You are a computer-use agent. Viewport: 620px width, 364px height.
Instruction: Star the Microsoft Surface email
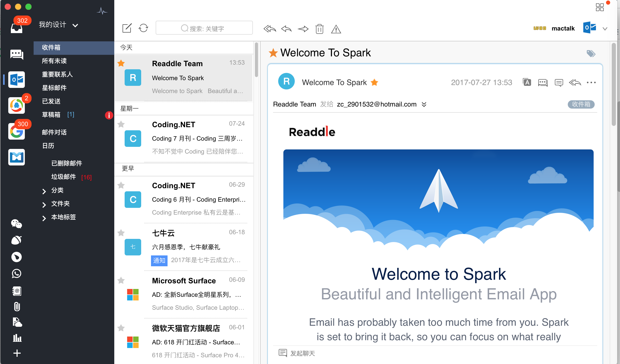(121, 280)
